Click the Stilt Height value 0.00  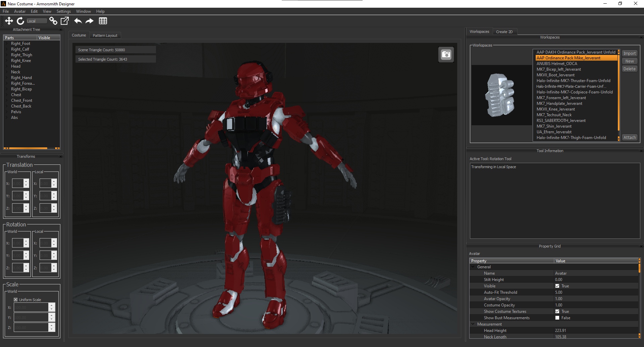pos(558,280)
